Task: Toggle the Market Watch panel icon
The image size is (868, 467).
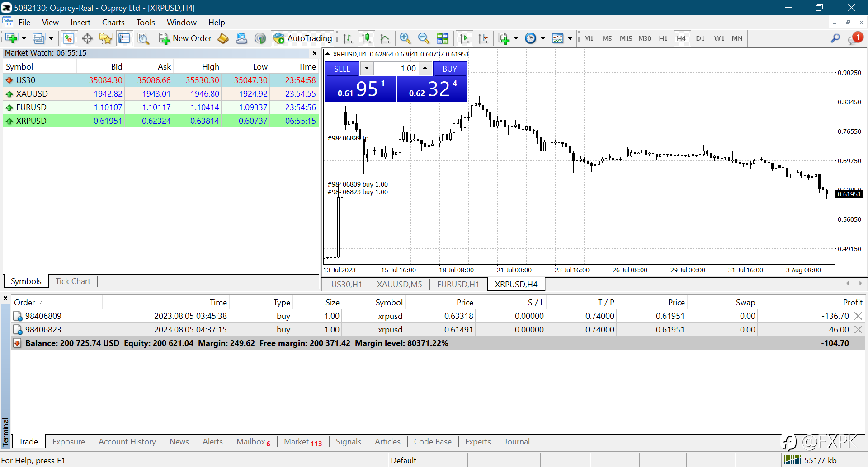Action: point(68,38)
